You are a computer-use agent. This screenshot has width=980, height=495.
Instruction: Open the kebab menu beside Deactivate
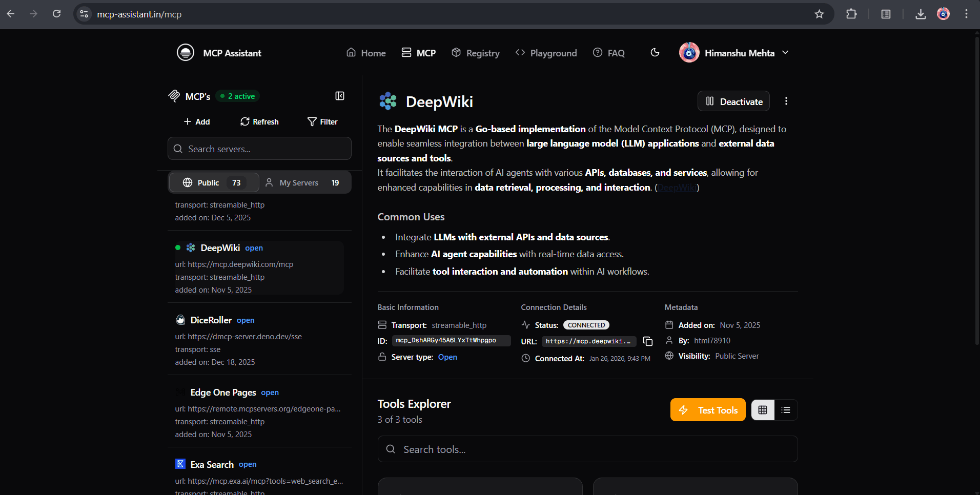786,101
